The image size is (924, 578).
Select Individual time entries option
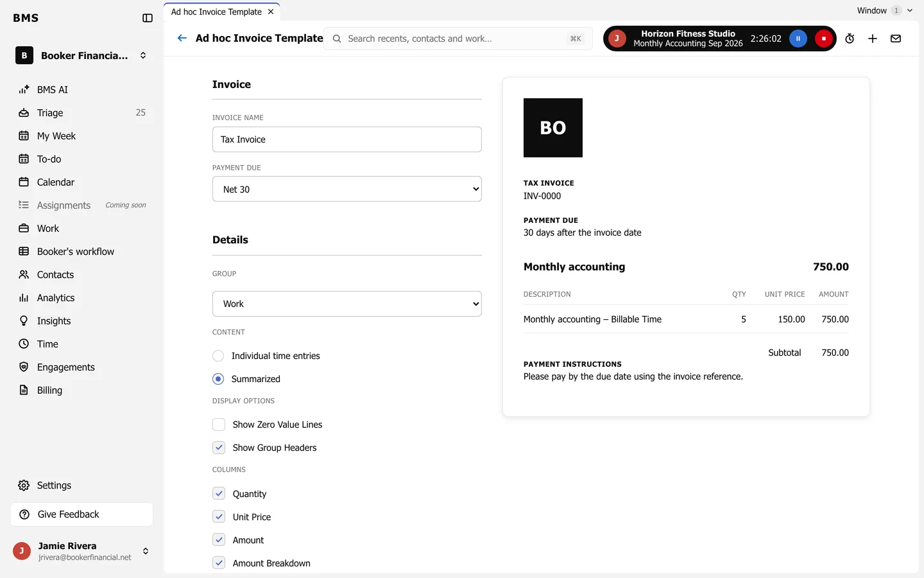[x=218, y=356]
